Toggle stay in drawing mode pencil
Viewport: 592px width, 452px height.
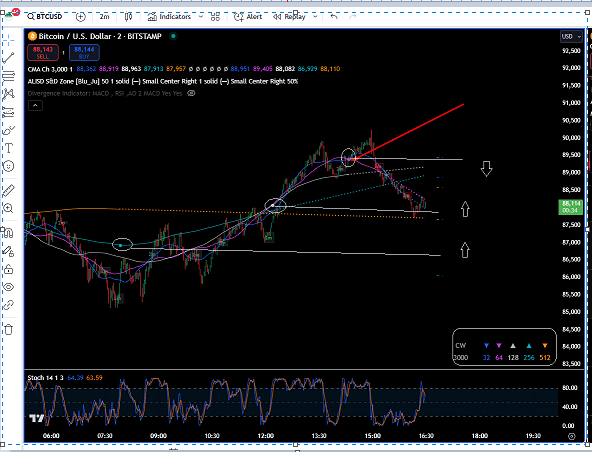point(8,251)
